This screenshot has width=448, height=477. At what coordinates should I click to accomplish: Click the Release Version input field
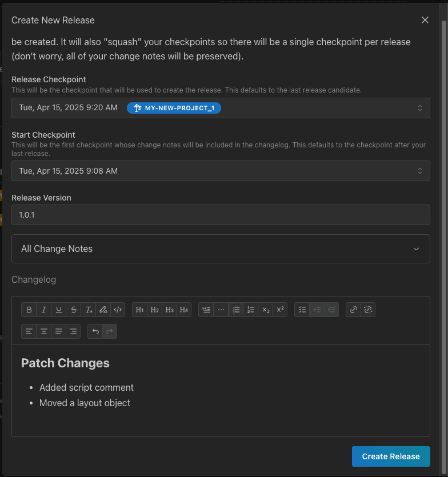pyautogui.click(x=221, y=215)
